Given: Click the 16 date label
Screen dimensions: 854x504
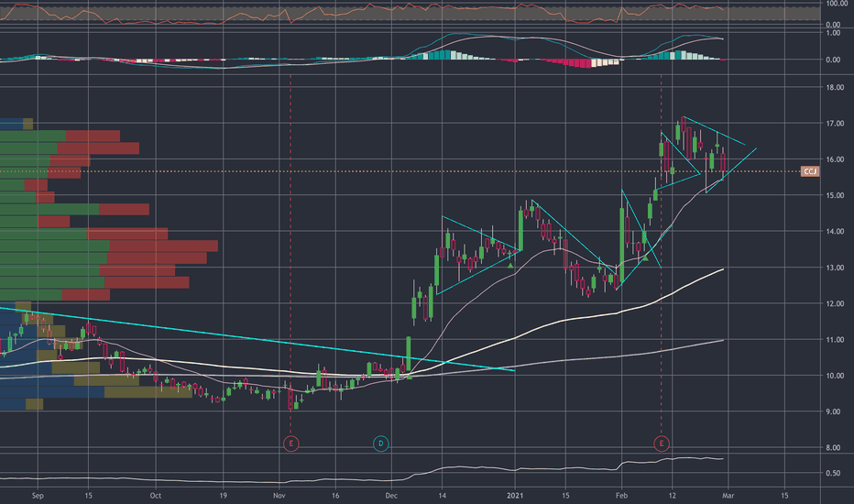Looking at the screenshot, I should click(335, 496).
